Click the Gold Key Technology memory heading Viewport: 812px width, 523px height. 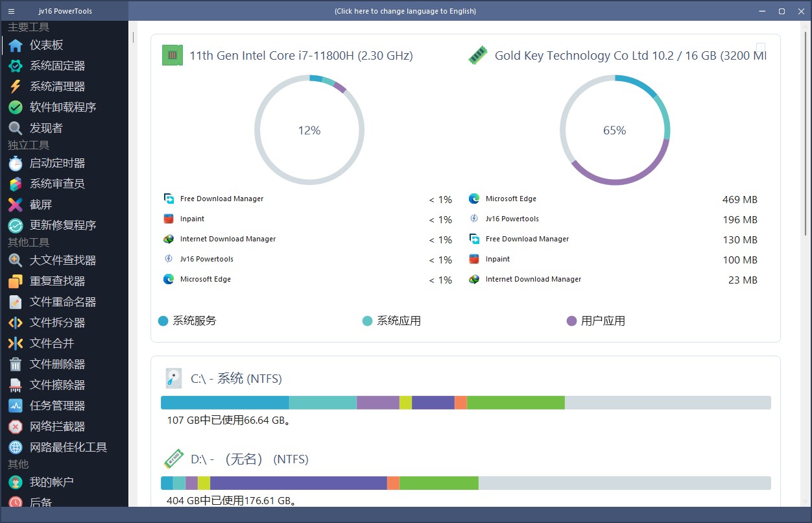point(630,56)
